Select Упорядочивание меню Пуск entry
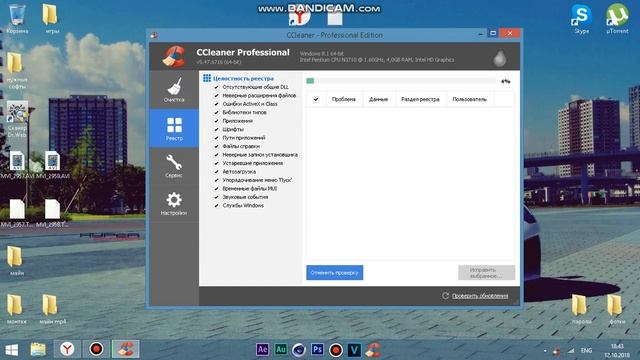 (257, 180)
